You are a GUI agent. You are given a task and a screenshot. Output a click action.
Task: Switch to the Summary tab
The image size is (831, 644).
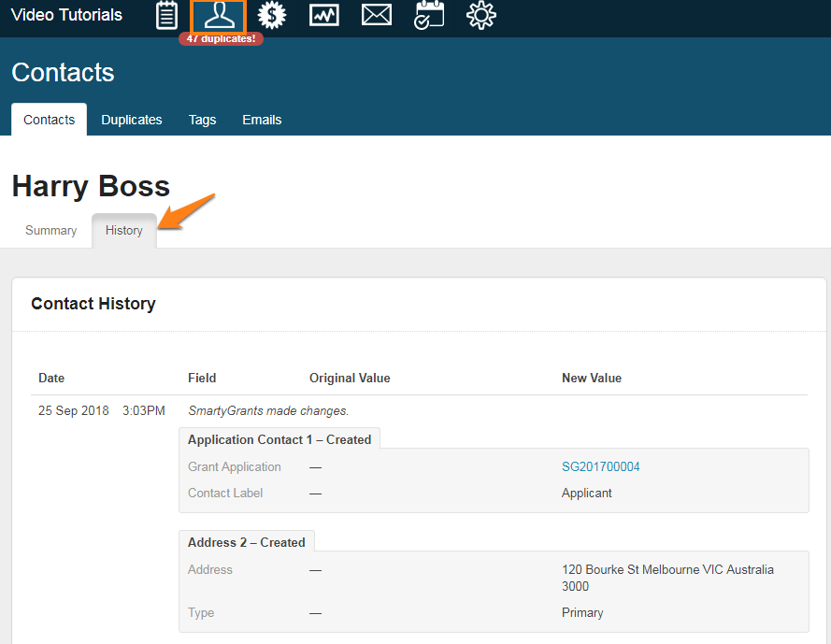click(50, 231)
